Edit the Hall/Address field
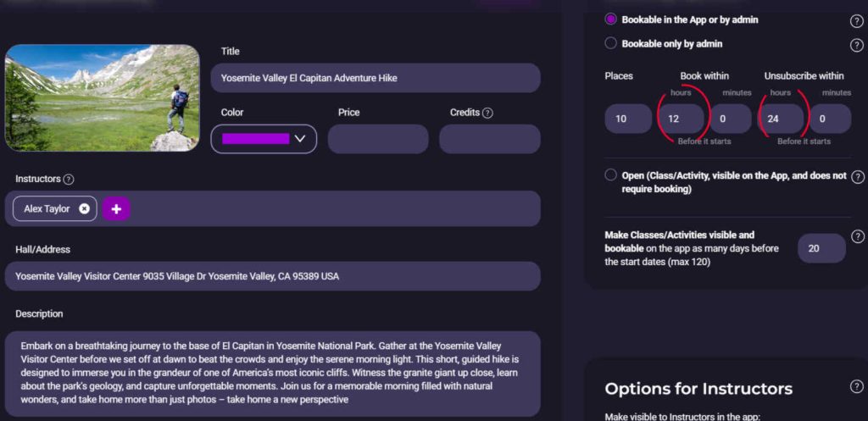Image resolution: width=868 pixels, height=421 pixels. 272,276
